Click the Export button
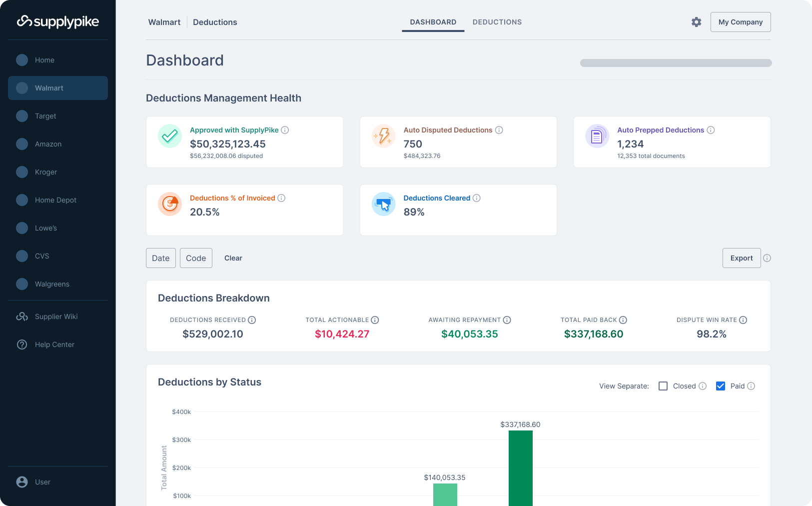The width and height of the screenshot is (812, 506). 742,258
